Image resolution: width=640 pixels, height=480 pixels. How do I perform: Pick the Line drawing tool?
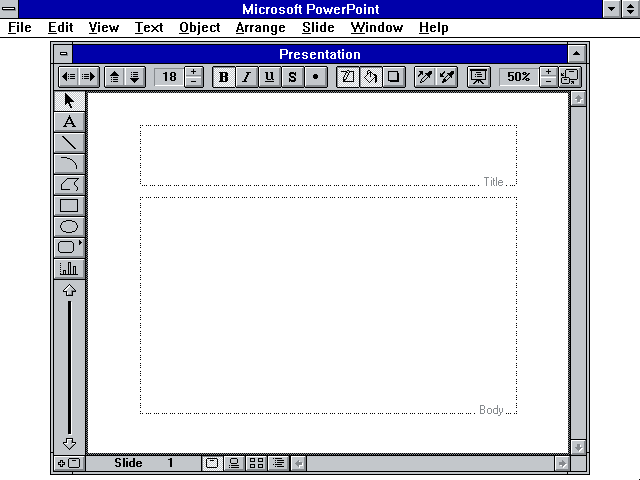[x=69, y=142]
